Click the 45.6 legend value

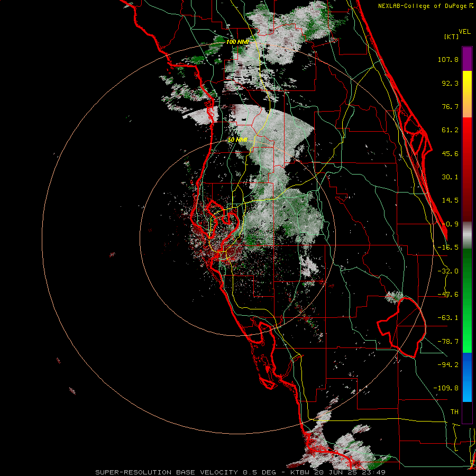[x=450, y=153]
